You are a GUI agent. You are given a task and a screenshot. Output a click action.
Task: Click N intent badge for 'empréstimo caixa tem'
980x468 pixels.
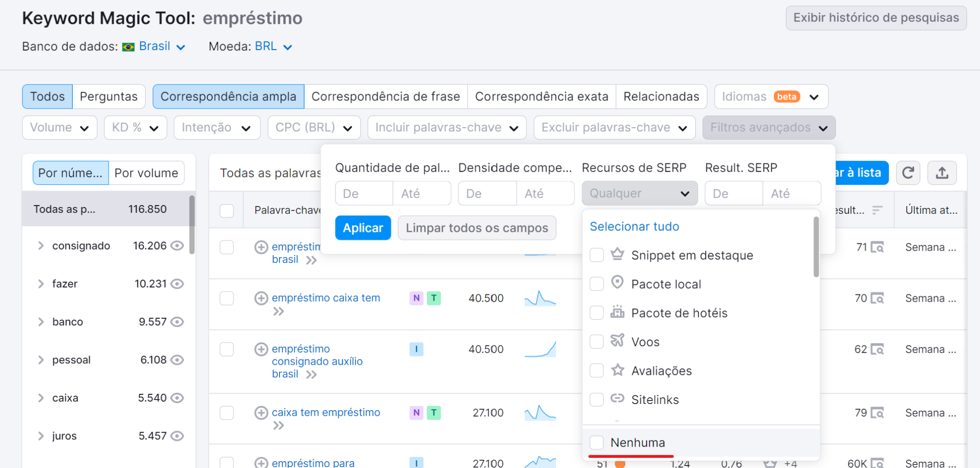[416, 298]
